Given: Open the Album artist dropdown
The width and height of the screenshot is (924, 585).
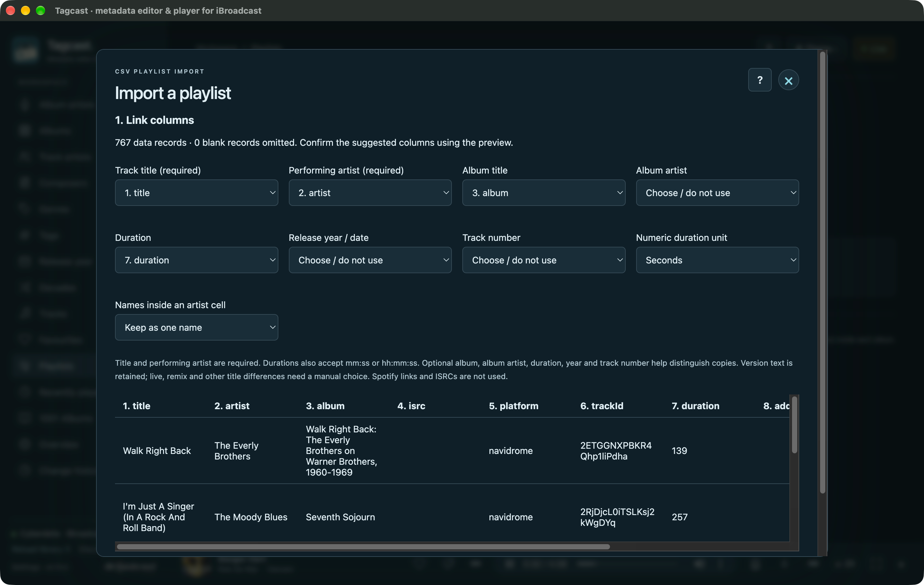Looking at the screenshot, I should 717,193.
